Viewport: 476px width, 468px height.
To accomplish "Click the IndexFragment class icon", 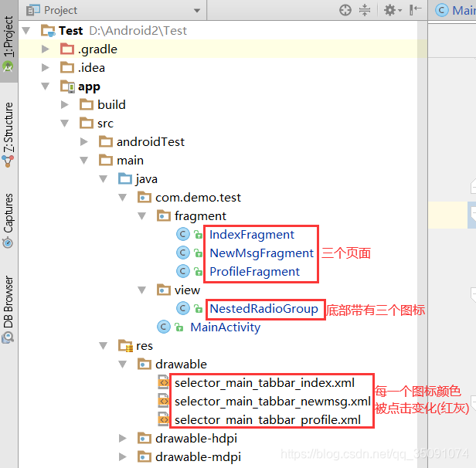I will click(183, 235).
